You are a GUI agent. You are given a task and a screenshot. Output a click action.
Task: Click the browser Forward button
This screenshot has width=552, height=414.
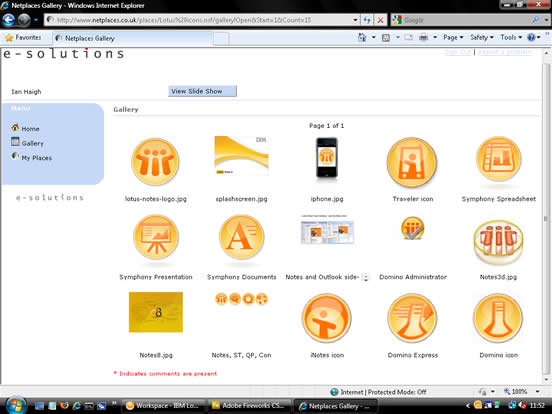(x=24, y=20)
